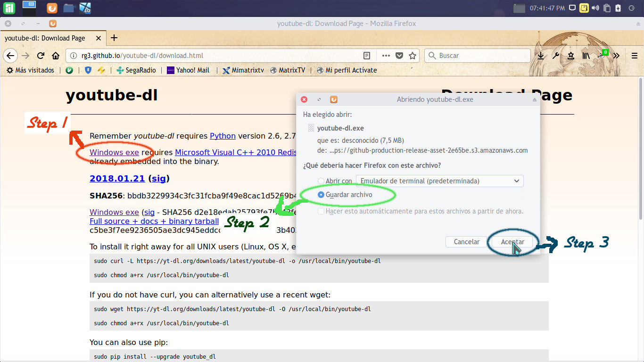This screenshot has width=644, height=362.
Task: Open the Manjaro application menu
Action: tap(9, 8)
